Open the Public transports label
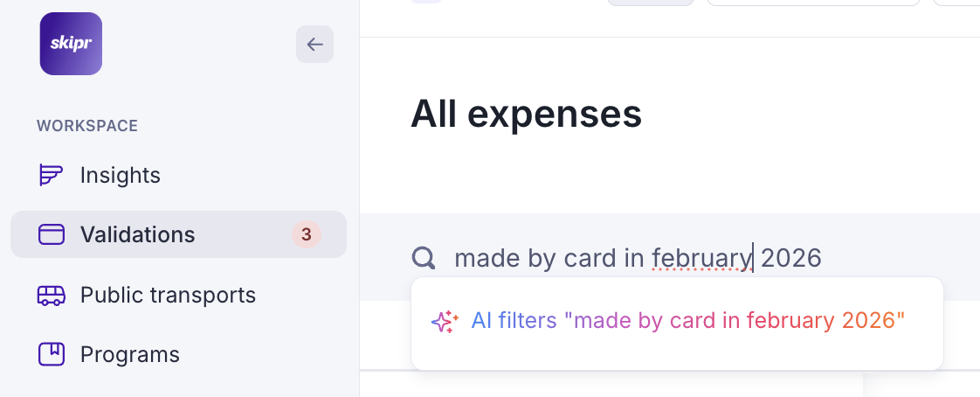 coord(168,295)
